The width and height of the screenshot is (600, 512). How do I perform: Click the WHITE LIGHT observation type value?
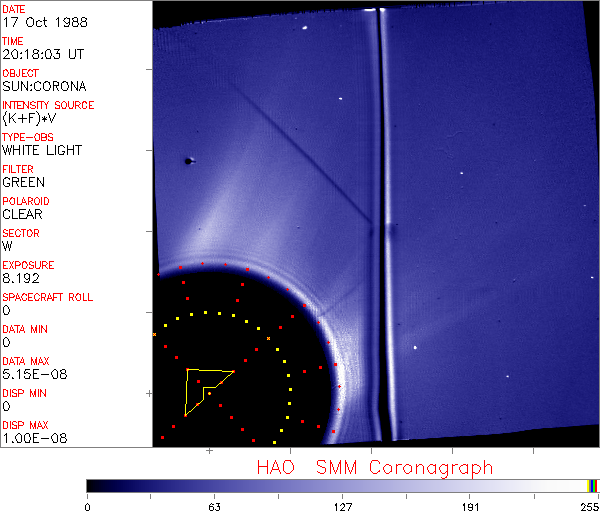[41, 150]
